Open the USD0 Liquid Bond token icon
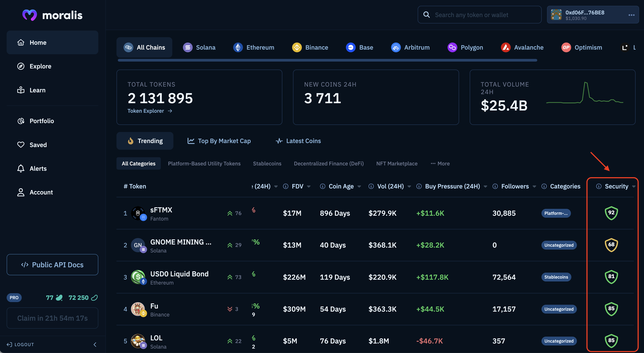The height and width of the screenshot is (353, 644). point(138,277)
